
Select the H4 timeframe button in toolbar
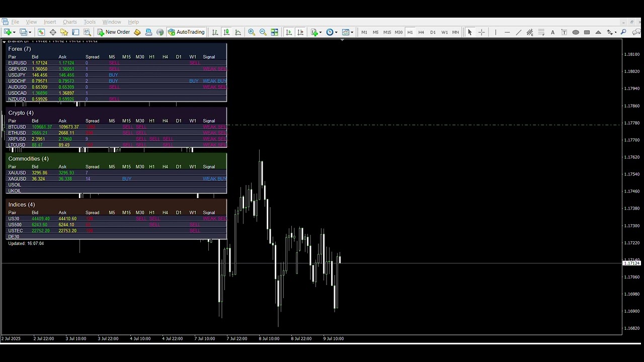click(x=421, y=32)
